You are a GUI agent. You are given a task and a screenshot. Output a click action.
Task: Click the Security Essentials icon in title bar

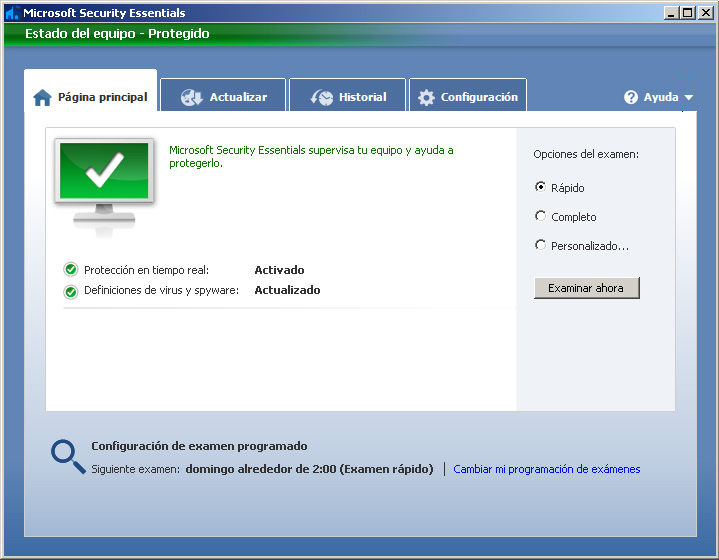click(x=11, y=13)
